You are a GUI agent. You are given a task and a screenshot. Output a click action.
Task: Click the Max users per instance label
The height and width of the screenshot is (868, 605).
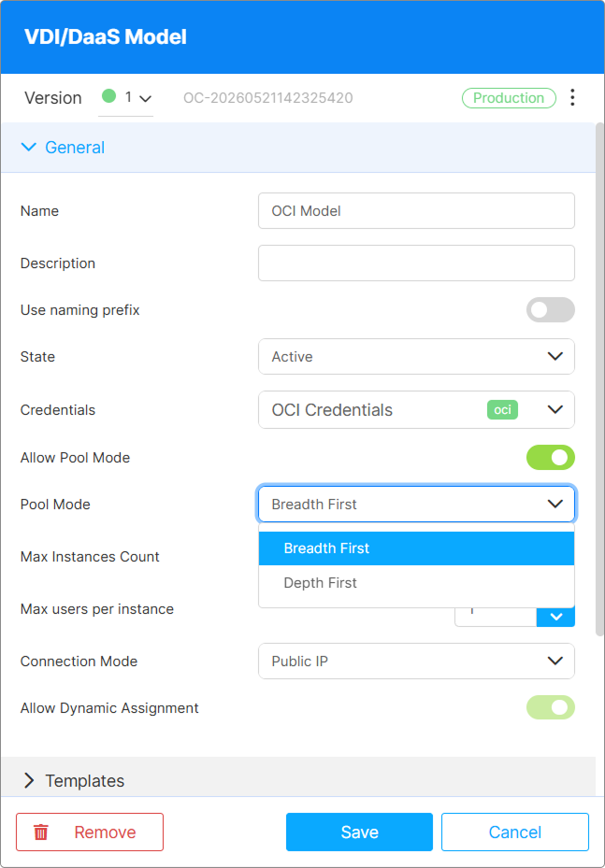(97, 609)
